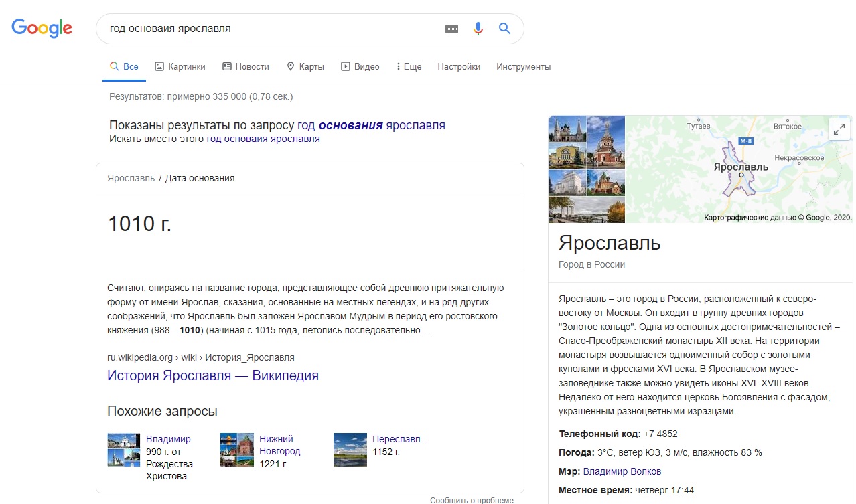Image resolution: width=856 pixels, height=504 pixels.
Task: Open the Нижний Новгород related query link
Action: click(280, 445)
